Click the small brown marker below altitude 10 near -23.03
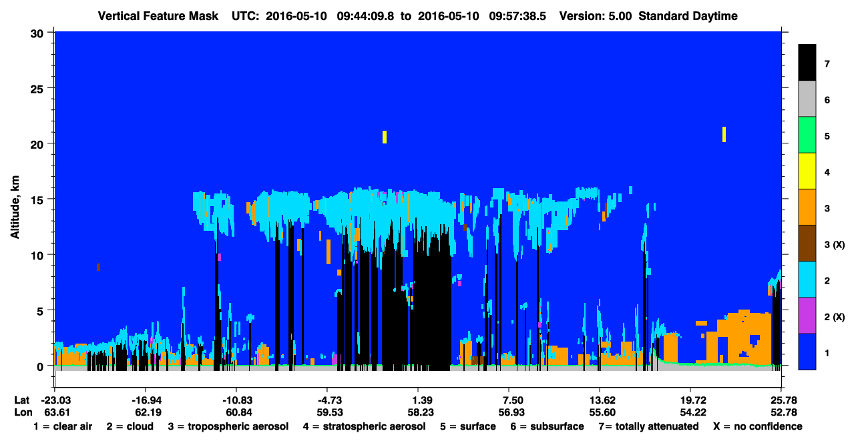 [98, 267]
